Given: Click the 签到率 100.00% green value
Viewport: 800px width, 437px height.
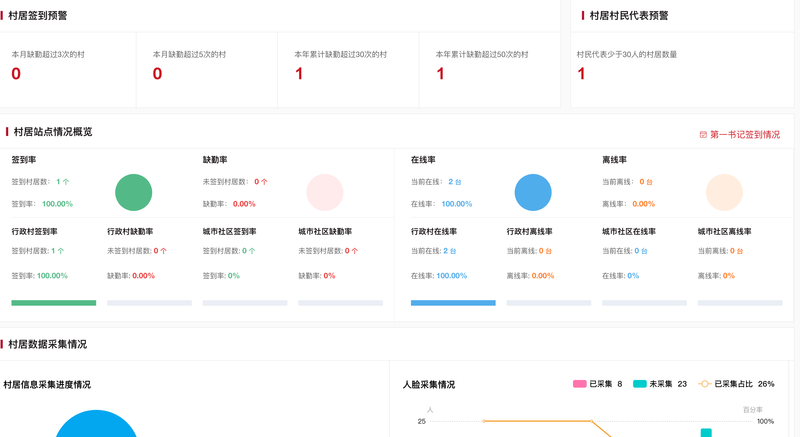Looking at the screenshot, I should (x=57, y=204).
